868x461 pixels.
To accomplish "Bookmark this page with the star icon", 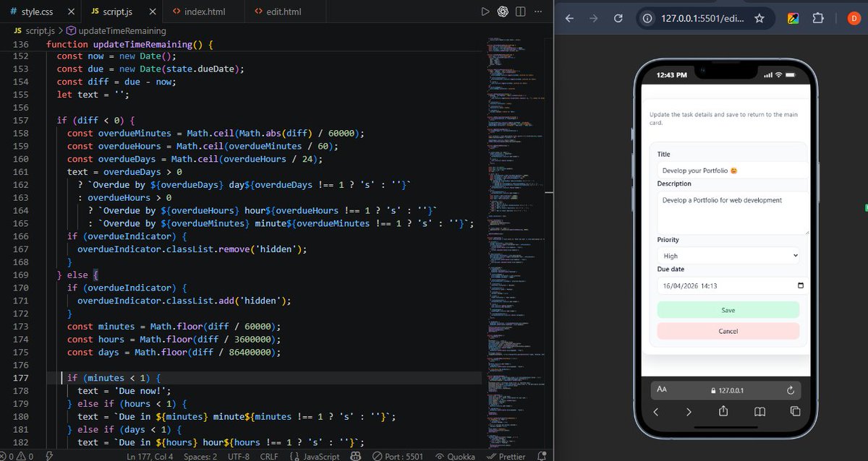I will (759, 19).
